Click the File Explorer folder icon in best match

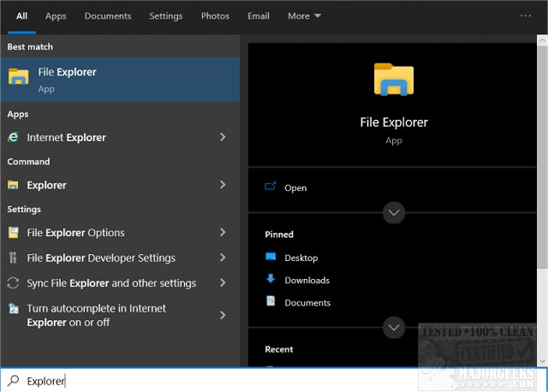pos(18,77)
